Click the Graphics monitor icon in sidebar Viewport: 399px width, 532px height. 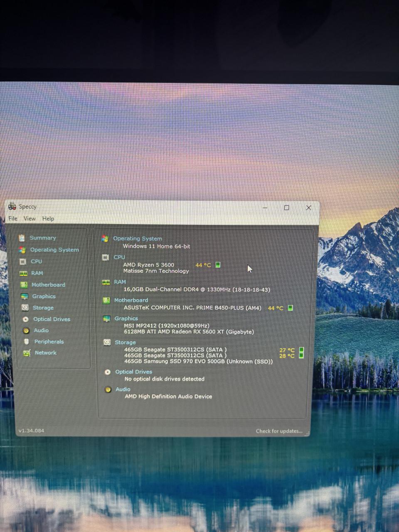click(x=25, y=296)
